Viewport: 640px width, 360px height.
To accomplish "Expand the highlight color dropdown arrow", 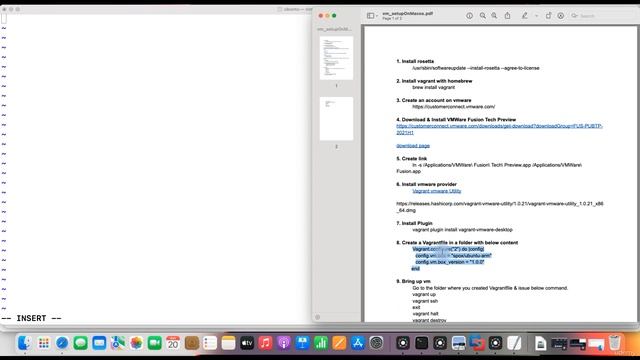I will pos(536,16).
